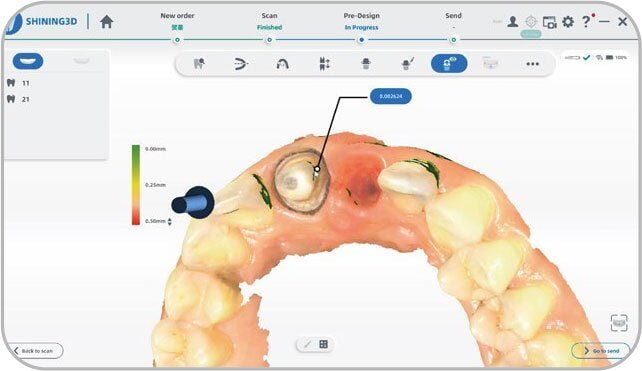The image size is (642, 371).
Task: Select the bite alignment tool icon
Action: pos(241,64)
